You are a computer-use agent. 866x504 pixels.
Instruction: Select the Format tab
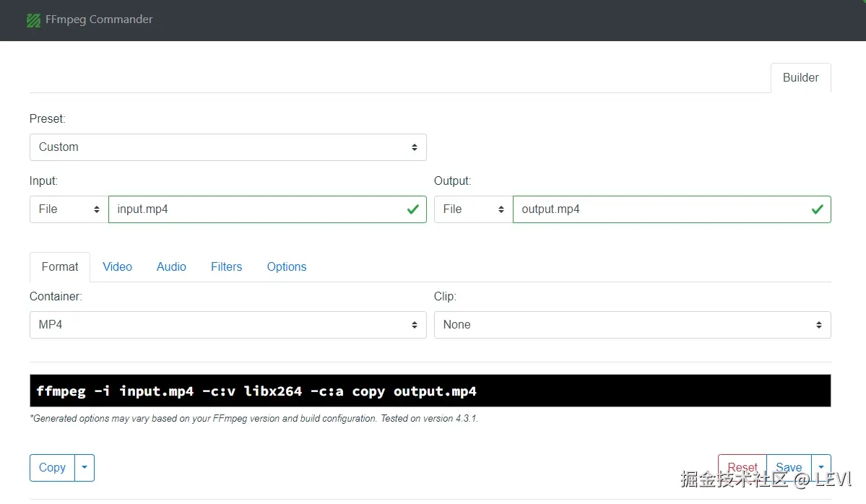coord(60,267)
